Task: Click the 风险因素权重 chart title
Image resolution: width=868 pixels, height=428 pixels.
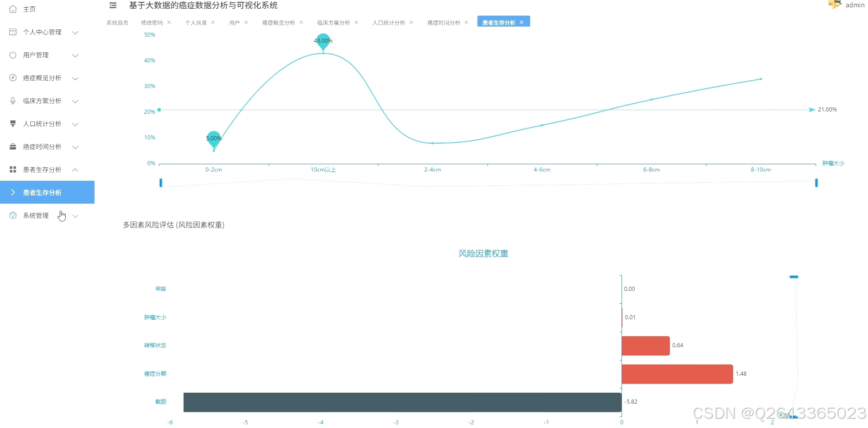Action: pyautogui.click(x=483, y=254)
